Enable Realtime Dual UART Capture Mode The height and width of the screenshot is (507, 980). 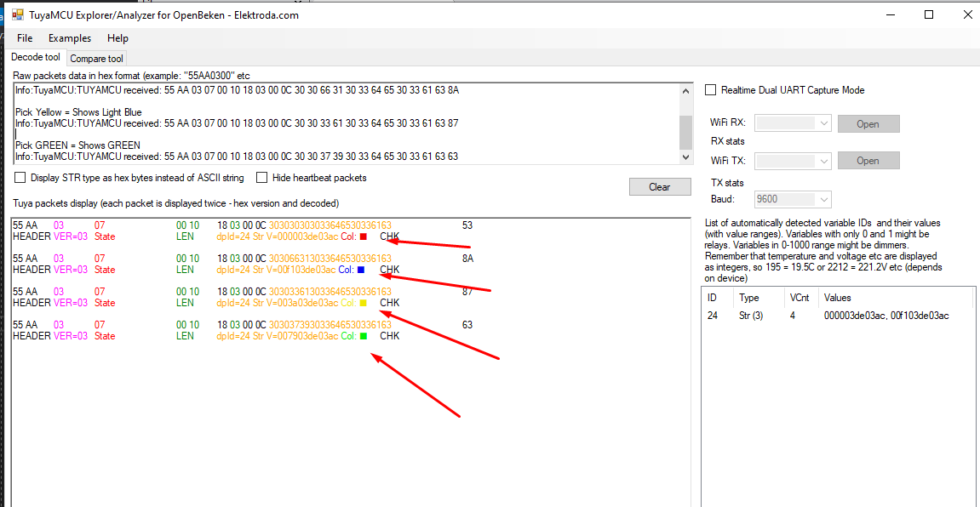[x=710, y=90]
